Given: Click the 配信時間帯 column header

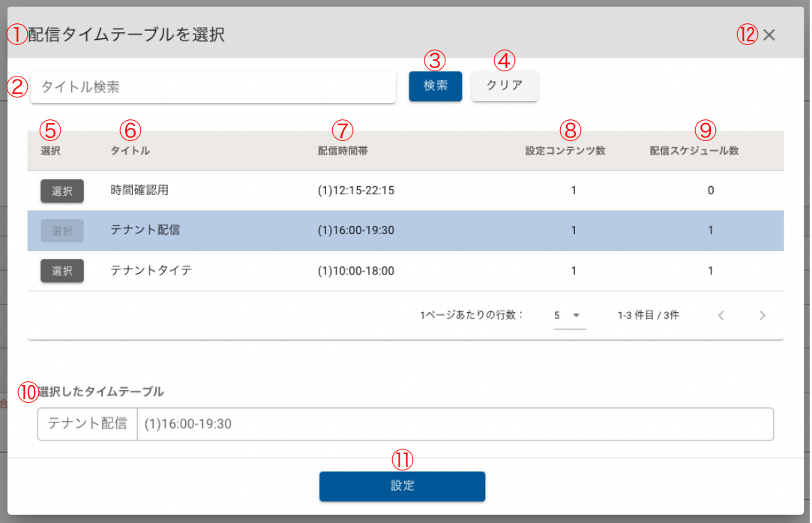Looking at the screenshot, I should pyautogui.click(x=343, y=151).
